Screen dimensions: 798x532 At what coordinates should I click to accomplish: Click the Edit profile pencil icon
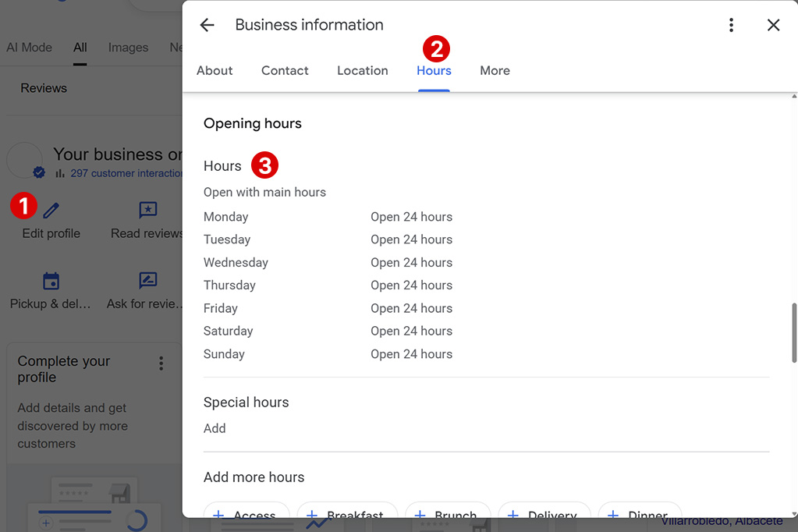51,211
